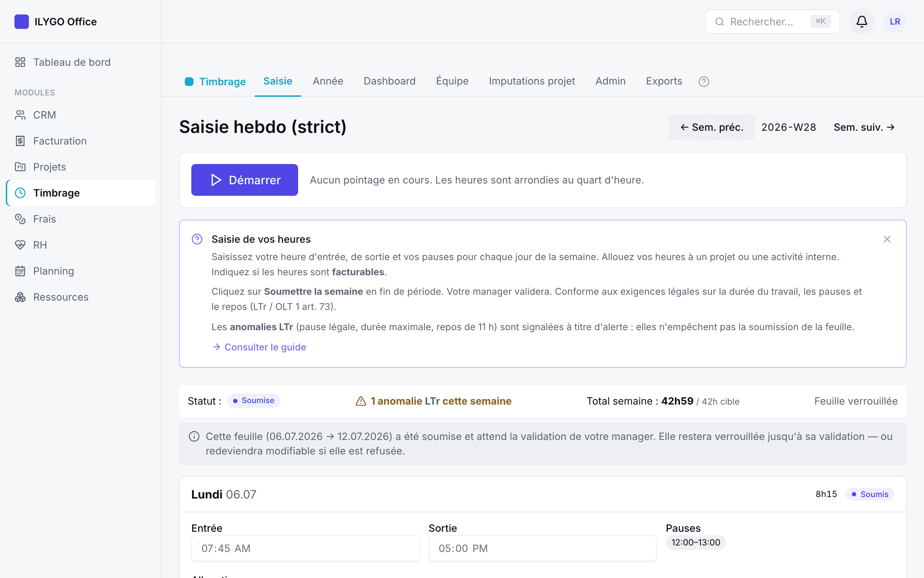Click the info icon in locked sheet notice
The width and height of the screenshot is (924, 578).
point(194,436)
